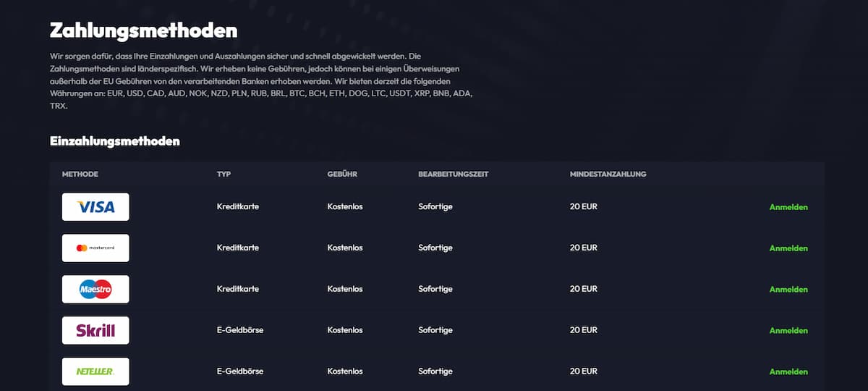This screenshot has height=391, width=868.
Task: Select Kostenlos fee in the Maestro row
Action: (x=345, y=289)
